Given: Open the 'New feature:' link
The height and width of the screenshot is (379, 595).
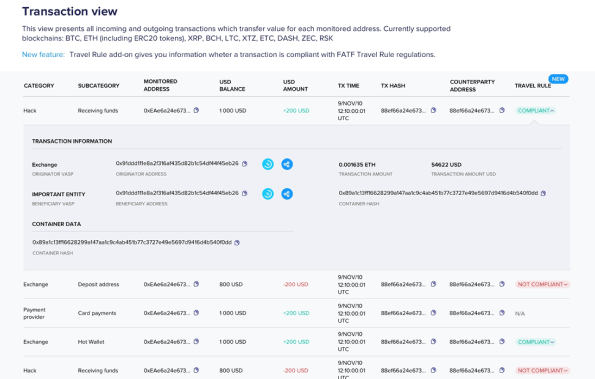Looking at the screenshot, I should [43, 55].
